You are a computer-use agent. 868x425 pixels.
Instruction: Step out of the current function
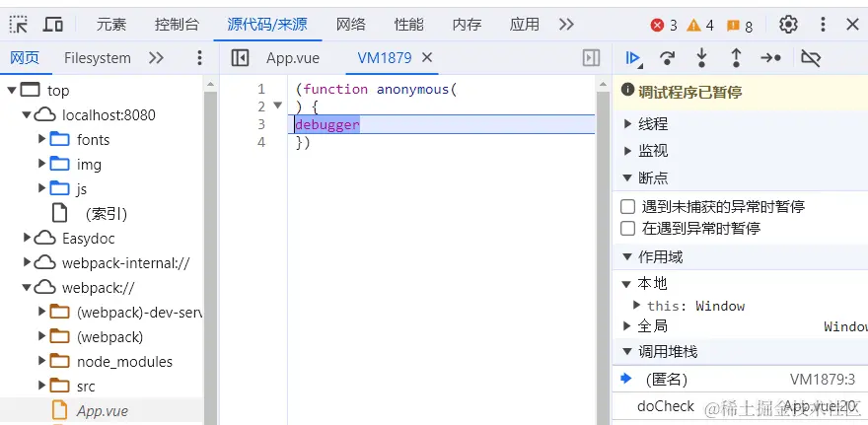click(736, 58)
